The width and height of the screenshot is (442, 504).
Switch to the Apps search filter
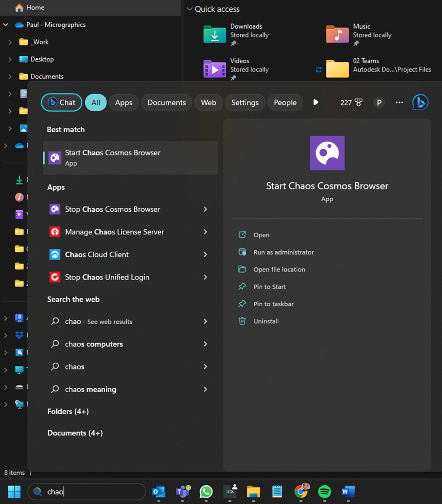[x=124, y=103]
